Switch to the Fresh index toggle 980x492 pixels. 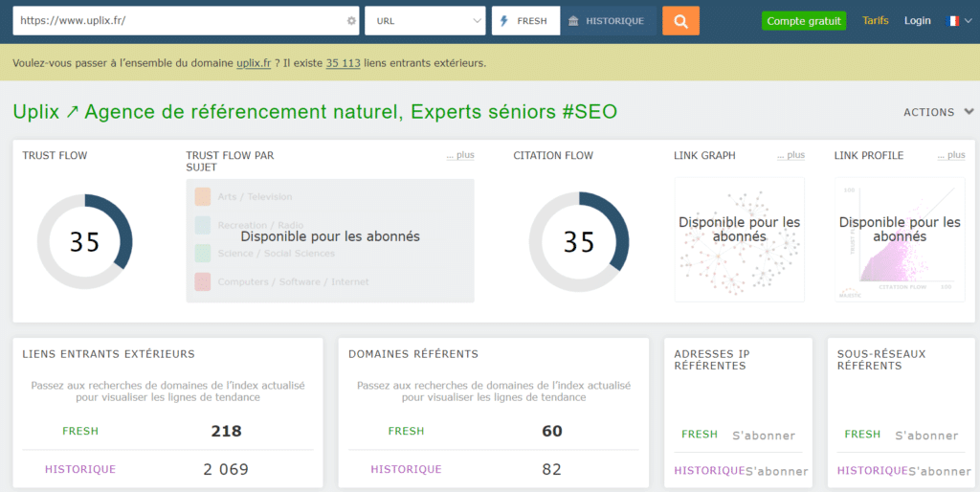[525, 21]
